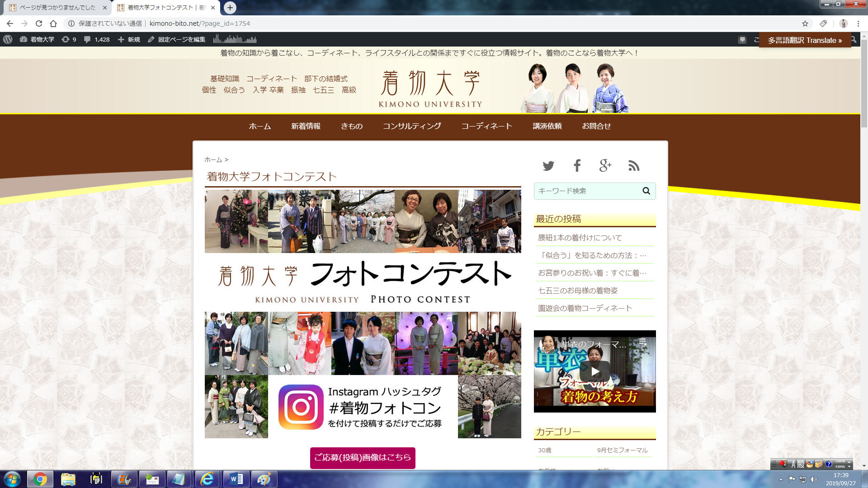Open File Explorer from the taskbar
Screen dimensions: 868x488
click(x=68, y=479)
